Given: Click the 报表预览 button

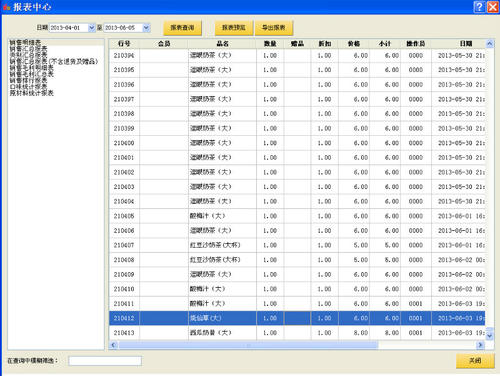Looking at the screenshot, I should click(234, 28).
